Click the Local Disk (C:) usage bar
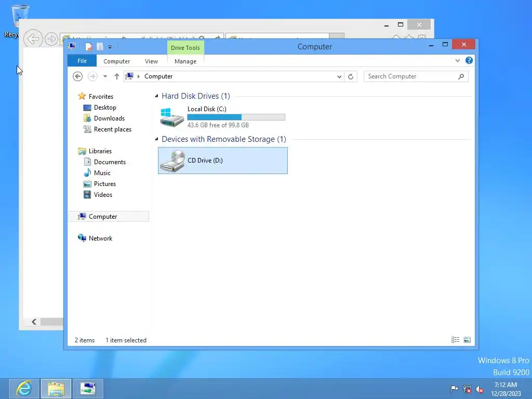The height and width of the screenshot is (399, 532). [x=236, y=117]
